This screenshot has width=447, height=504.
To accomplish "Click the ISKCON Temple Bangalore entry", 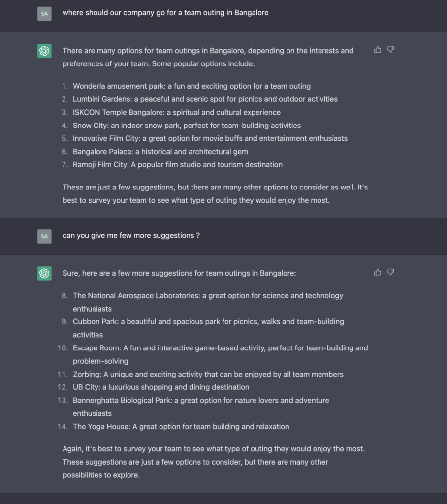I will click(x=177, y=113).
